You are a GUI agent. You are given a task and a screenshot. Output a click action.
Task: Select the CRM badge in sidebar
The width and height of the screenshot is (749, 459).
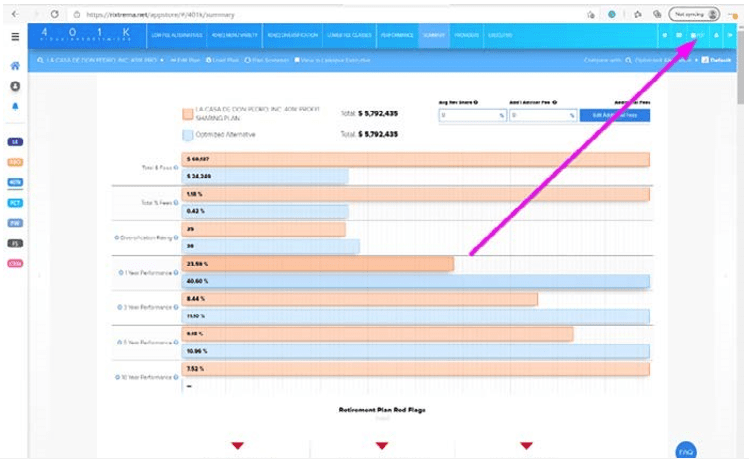(x=15, y=263)
